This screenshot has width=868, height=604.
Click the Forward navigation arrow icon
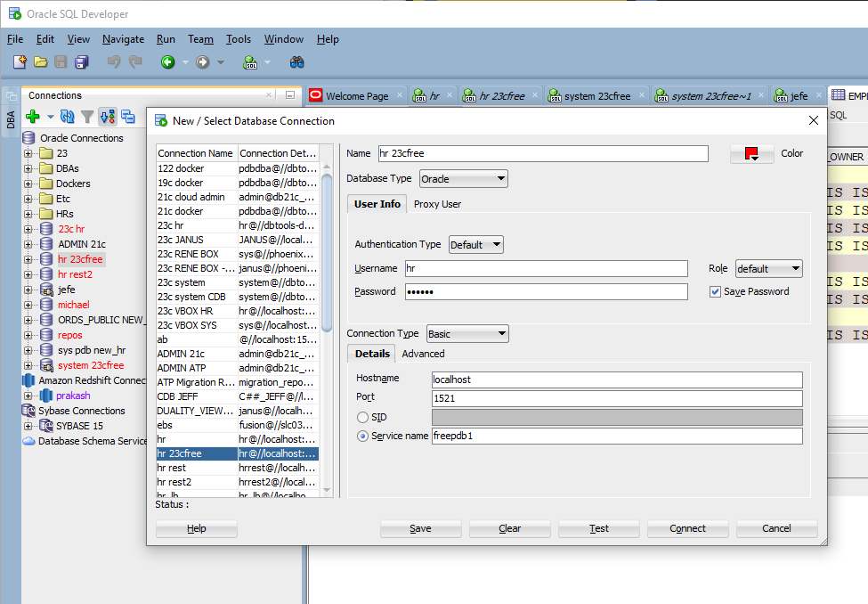tap(203, 62)
